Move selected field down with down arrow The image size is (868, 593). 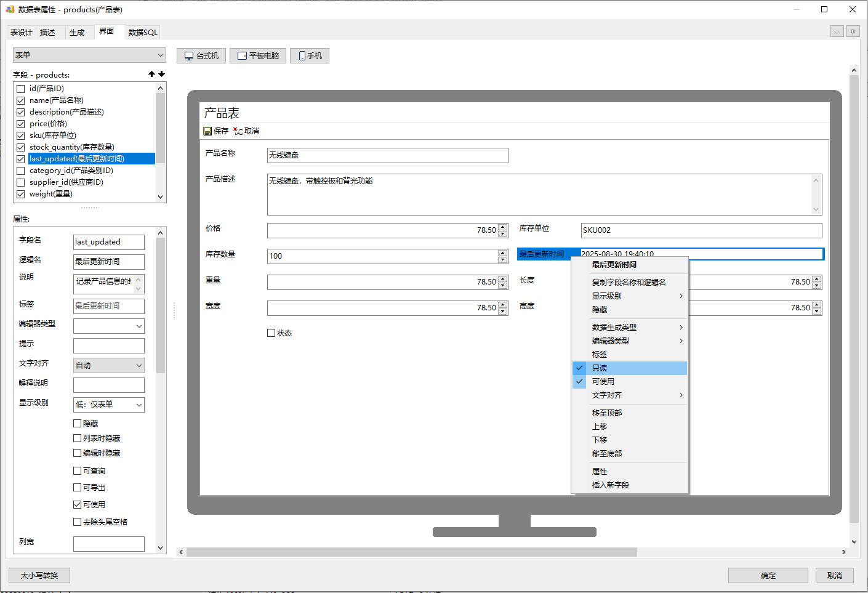click(x=162, y=74)
